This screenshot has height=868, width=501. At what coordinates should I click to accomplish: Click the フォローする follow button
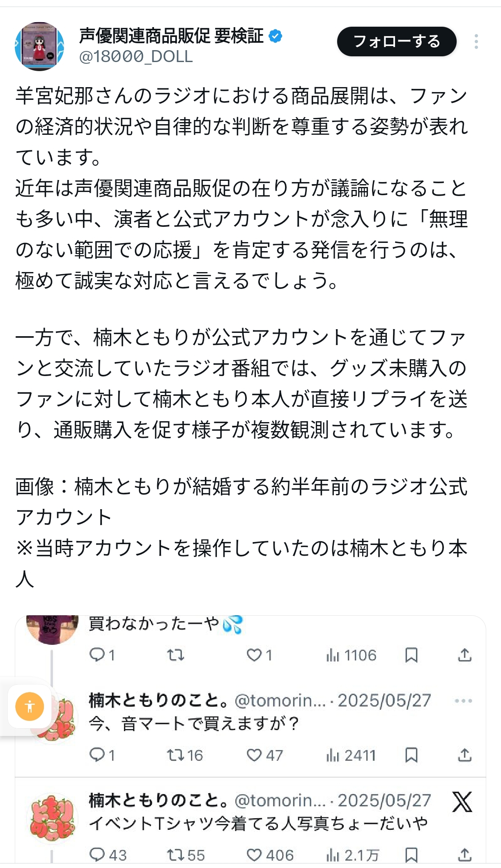(396, 42)
